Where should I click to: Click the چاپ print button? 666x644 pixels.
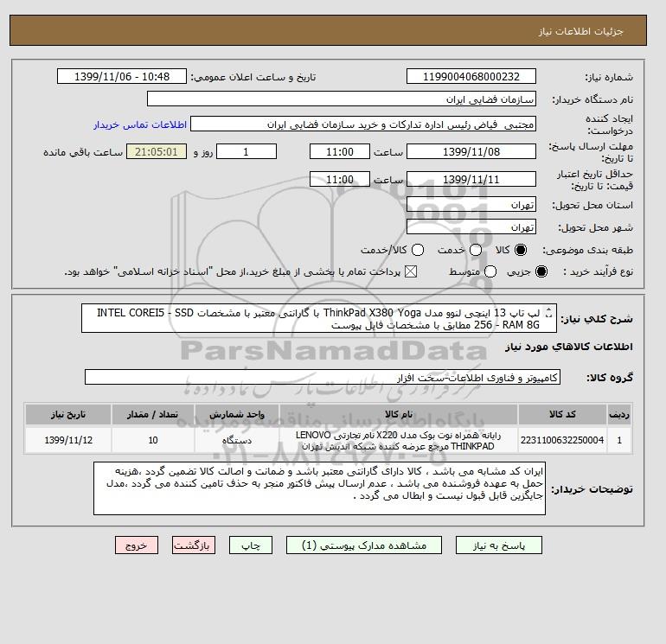(x=251, y=545)
